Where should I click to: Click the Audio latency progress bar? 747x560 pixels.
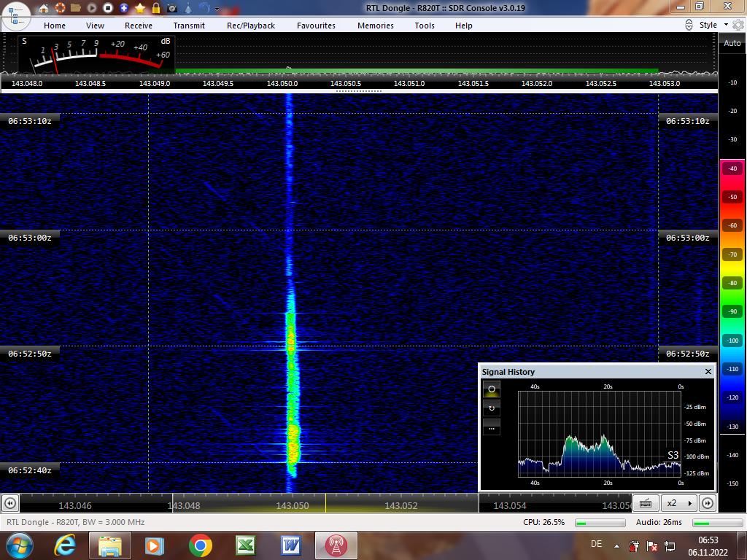click(x=718, y=523)
